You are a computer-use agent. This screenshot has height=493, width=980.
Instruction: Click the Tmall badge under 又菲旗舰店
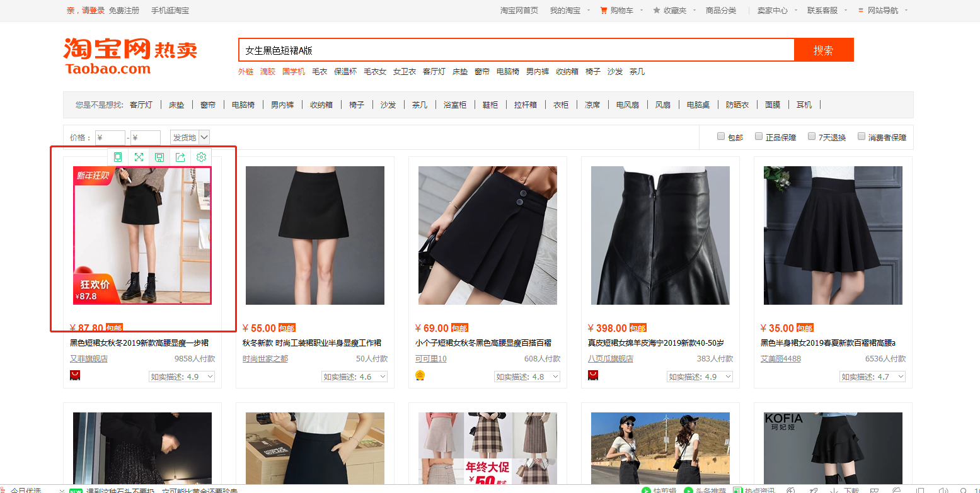click(x=75, y=375)
